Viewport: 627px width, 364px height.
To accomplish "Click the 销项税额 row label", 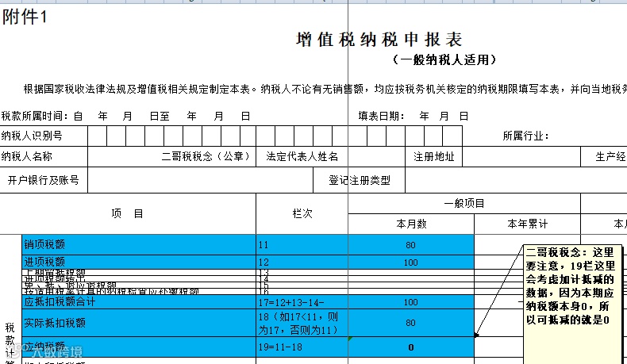I will [139, 244].
